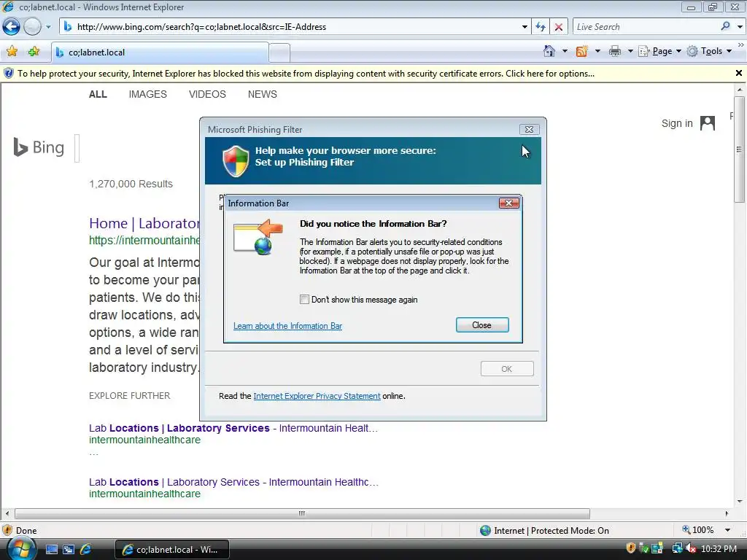Click the Bing account avatar icon
This screenshot has width=747, height=560.
click(x=708, y=123)
